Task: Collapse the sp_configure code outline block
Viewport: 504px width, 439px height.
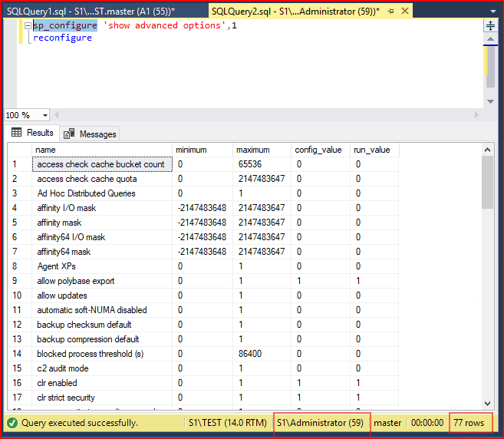Action: (28, 25)
